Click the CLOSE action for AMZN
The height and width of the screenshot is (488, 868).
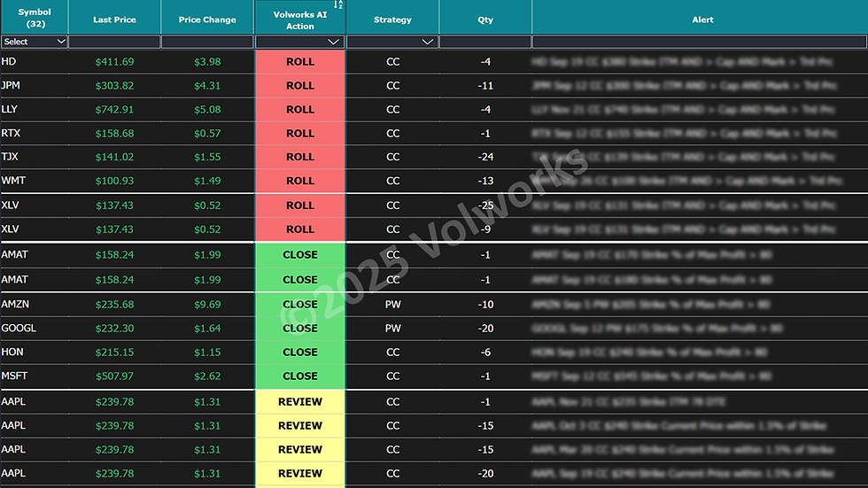point(300,305)
